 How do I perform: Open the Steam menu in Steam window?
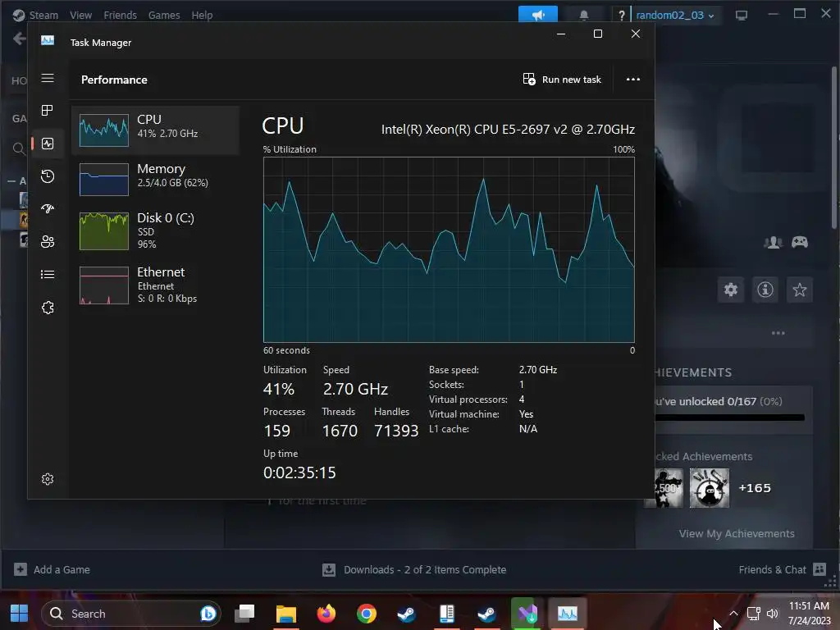[x=43, y=15]
